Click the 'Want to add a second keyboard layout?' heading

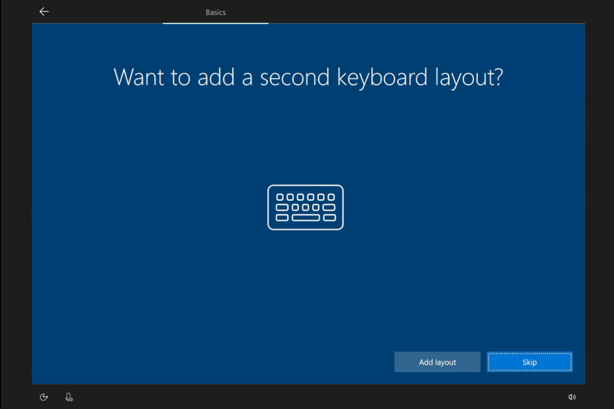[308, 77]
